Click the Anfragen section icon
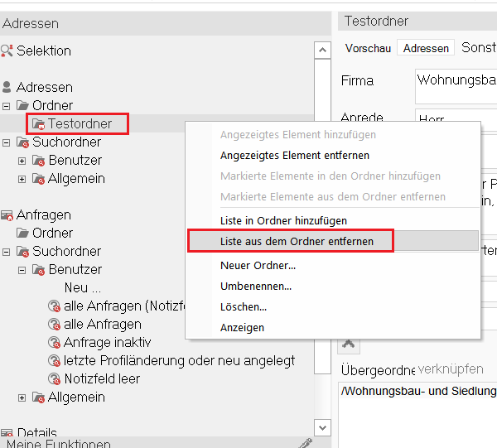 pos(7,215)
